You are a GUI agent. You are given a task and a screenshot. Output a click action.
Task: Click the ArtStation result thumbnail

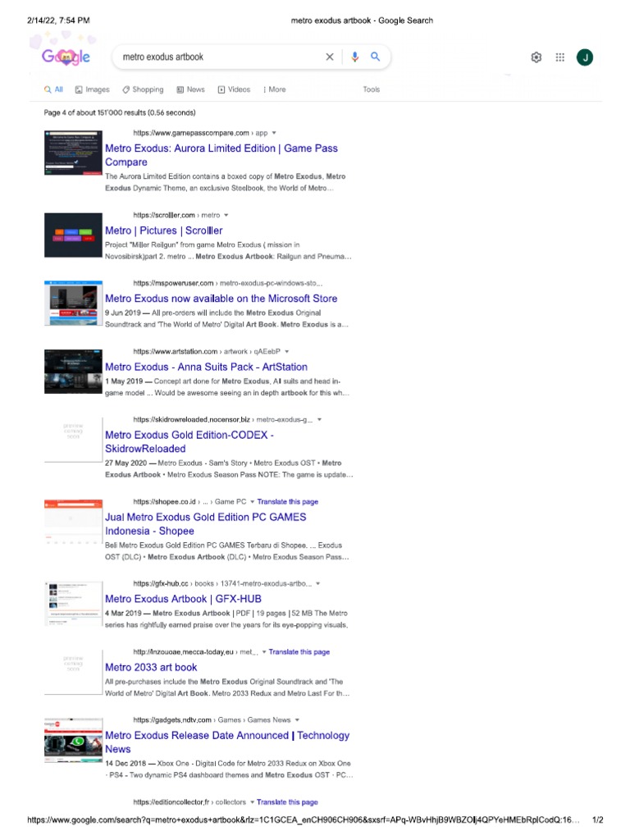click(73, 372)
